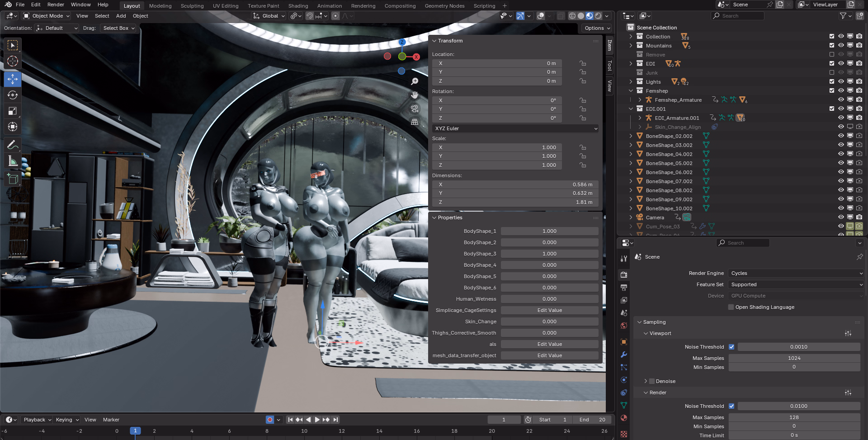Adjust the BodyShape_2 value slider
The image size is (868, 440).
[x=549, y=242]
